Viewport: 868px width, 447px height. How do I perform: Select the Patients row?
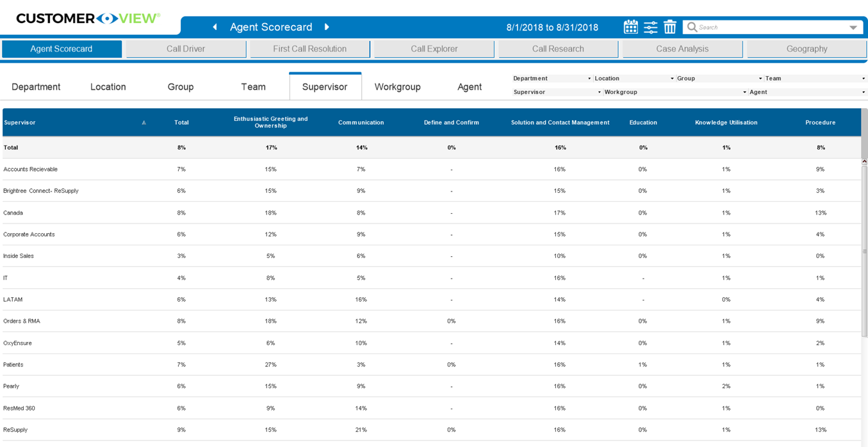point(431,365)
